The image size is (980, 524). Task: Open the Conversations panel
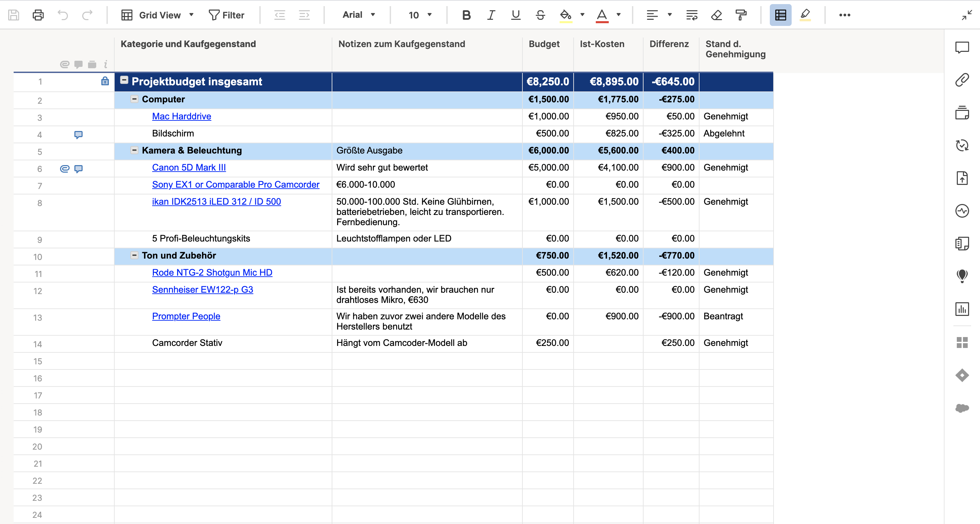pos(962,47)
